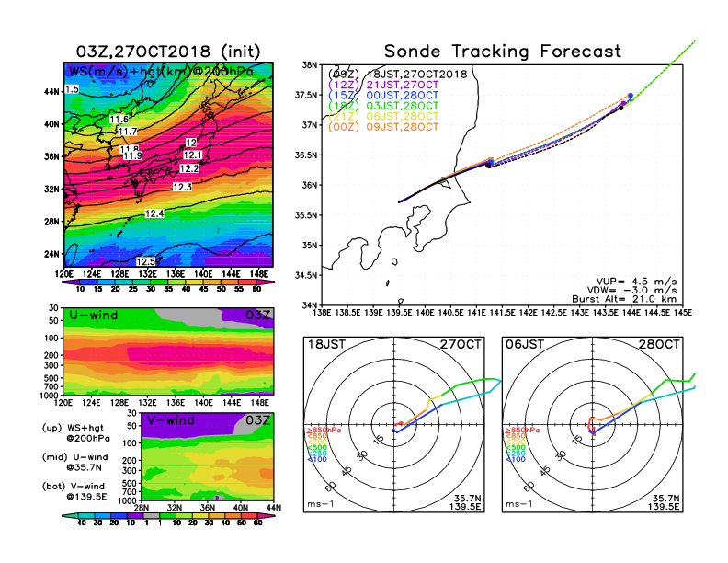Click '27OCT' on the left hodograph
The width and height of the screenshot is (728, 563).
pyautogui.click(x=461, y=344)
